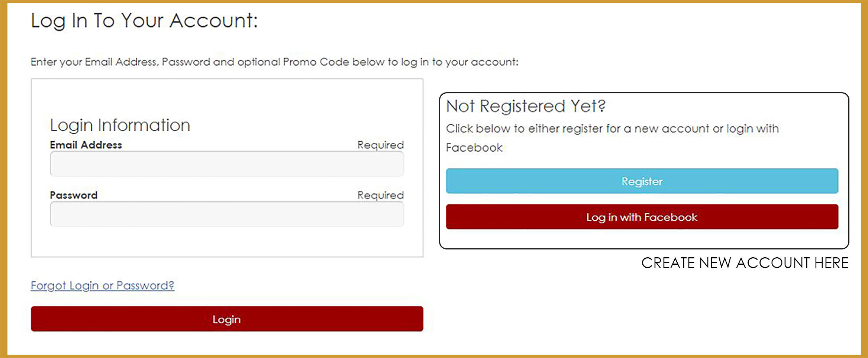Viewport: 868px width, 358px height.
Task: Choose Log in with Facebook
Action: [642, 217]
